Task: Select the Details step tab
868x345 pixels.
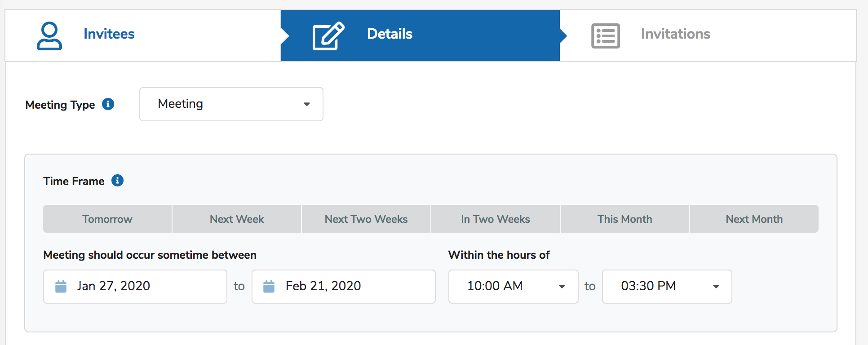Action: 390,34
